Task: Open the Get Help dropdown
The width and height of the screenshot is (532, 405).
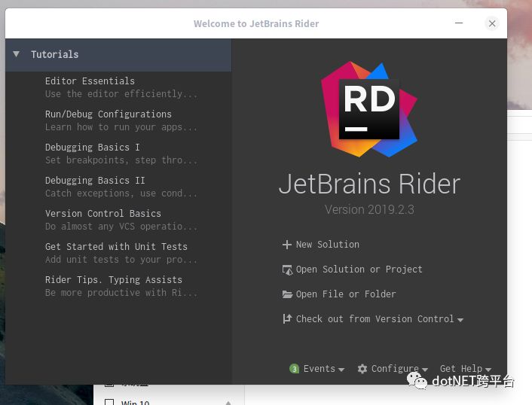Action: tap(466, 369)
